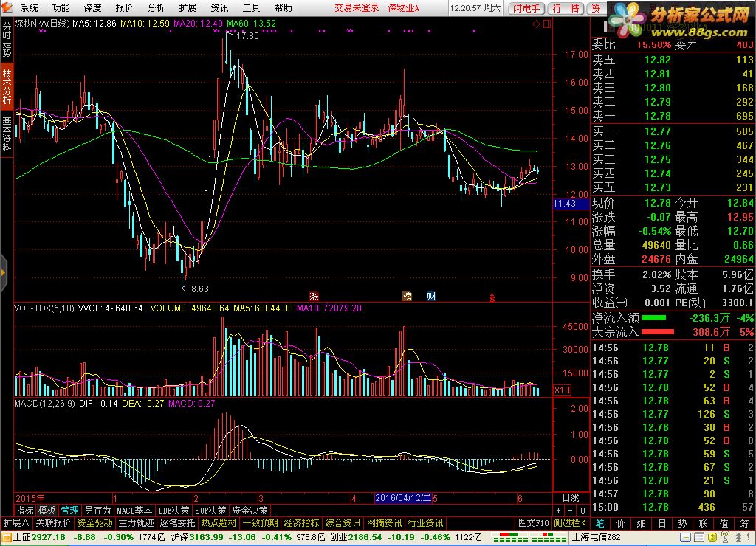The height and width of the screenshot is (546, 756).
Task: Open the 逐笔委托 tab
Action: [177, 523]
